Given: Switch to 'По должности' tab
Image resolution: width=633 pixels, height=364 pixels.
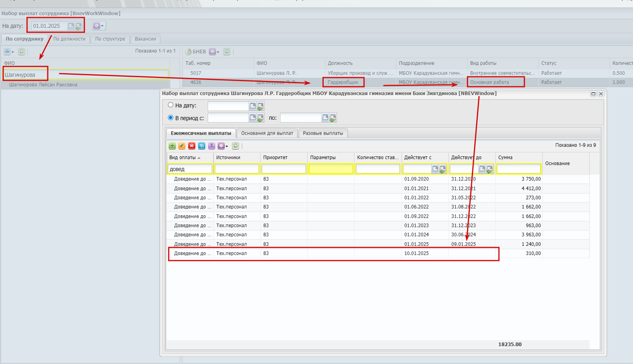Looking at the screenshot, I should click(x=69, y=39).
